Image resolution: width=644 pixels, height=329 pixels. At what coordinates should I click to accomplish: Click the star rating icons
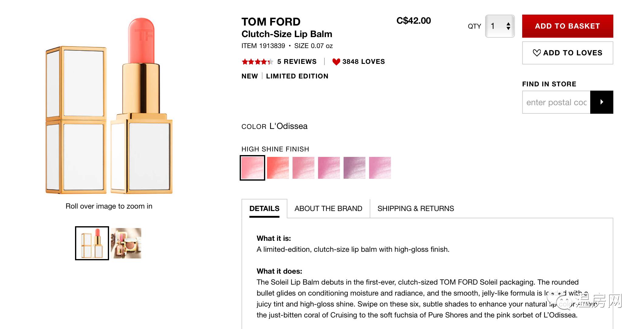pyautogui.click(x=257, y=62)
